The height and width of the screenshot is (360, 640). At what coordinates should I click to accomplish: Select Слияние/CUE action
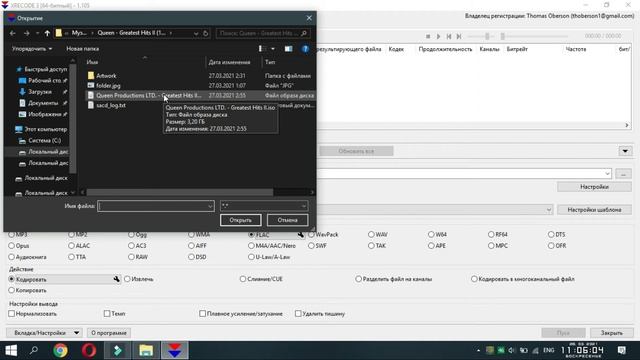[261, 279]
